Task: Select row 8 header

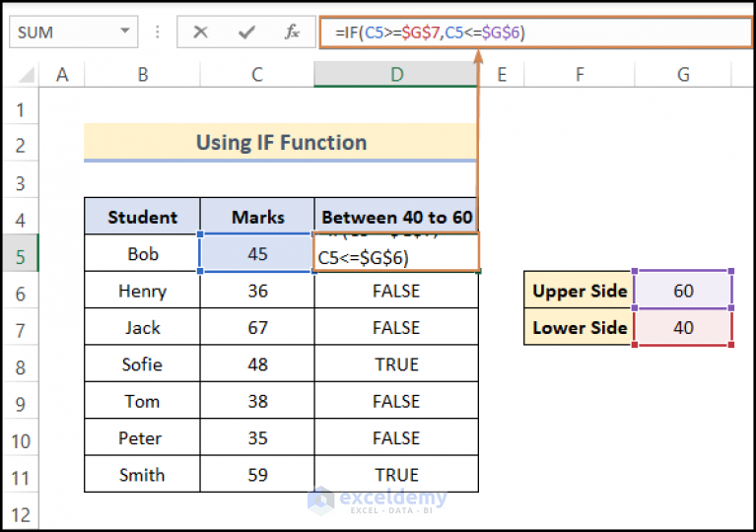Action: (x=21, y=365)
